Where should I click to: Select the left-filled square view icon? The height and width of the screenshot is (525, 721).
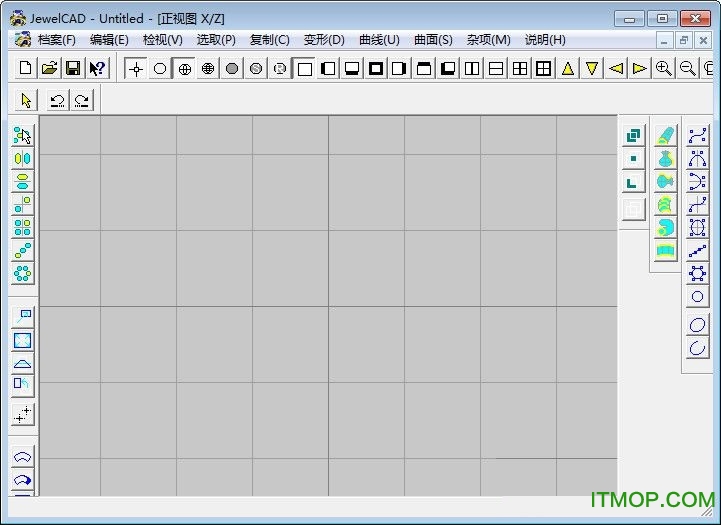(328, 68)
